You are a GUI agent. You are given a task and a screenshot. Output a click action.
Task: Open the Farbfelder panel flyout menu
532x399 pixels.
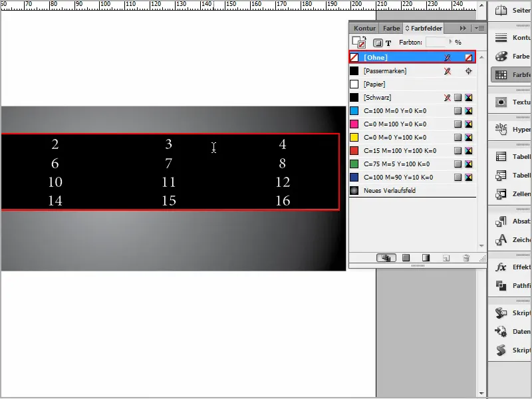coord(481,28)
